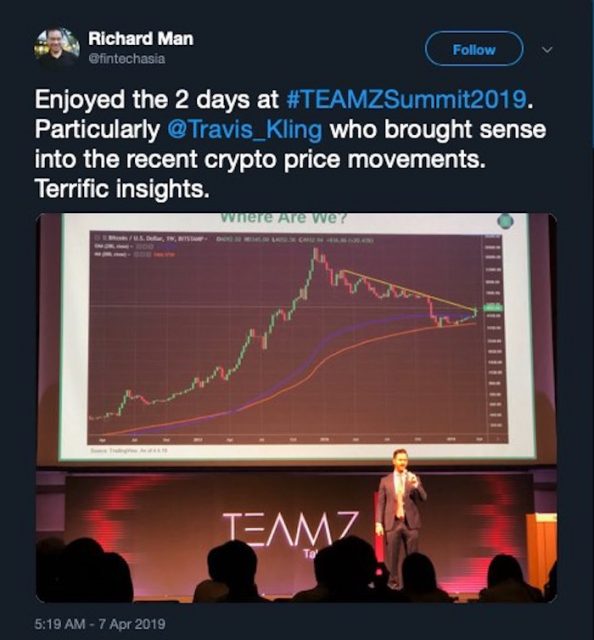Image resolution: width=594 pixels, height=640 pixels.
Task: Open the #TEAMZSummit2019 hashtag link
Action: tap(406, 99)
